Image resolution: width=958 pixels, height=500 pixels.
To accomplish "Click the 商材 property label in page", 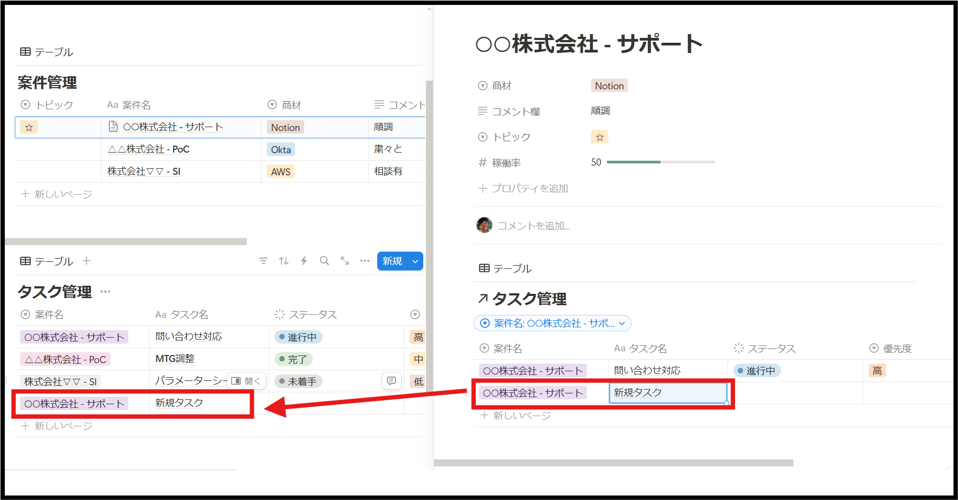I will 495,86.
